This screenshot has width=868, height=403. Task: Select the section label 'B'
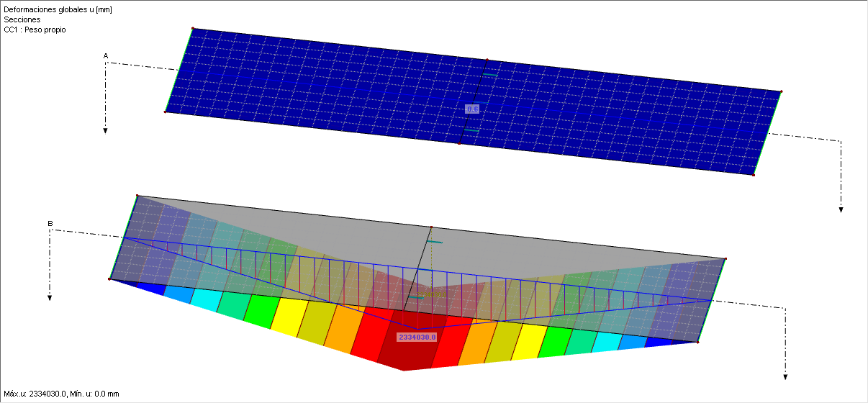click(50, 224)
